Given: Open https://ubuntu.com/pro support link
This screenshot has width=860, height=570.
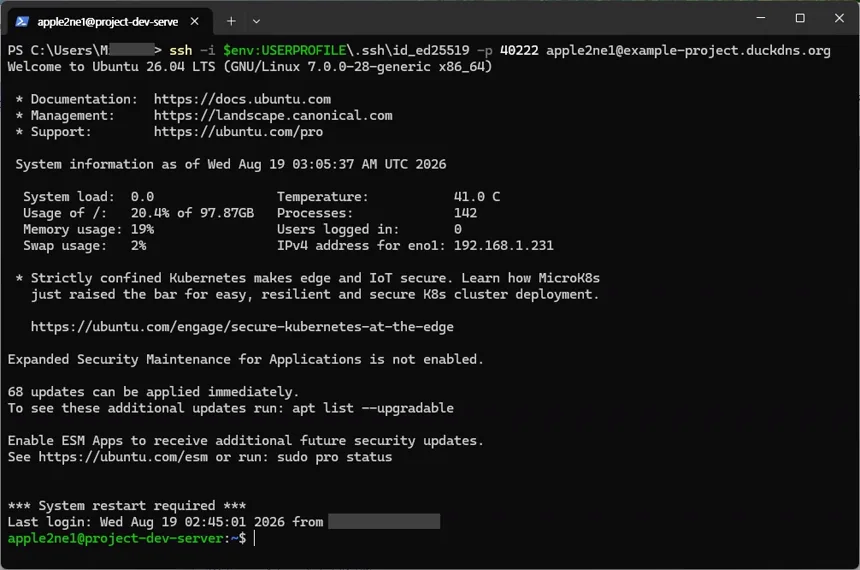Looking at the screenshot, I should click(x=238, y=132).
